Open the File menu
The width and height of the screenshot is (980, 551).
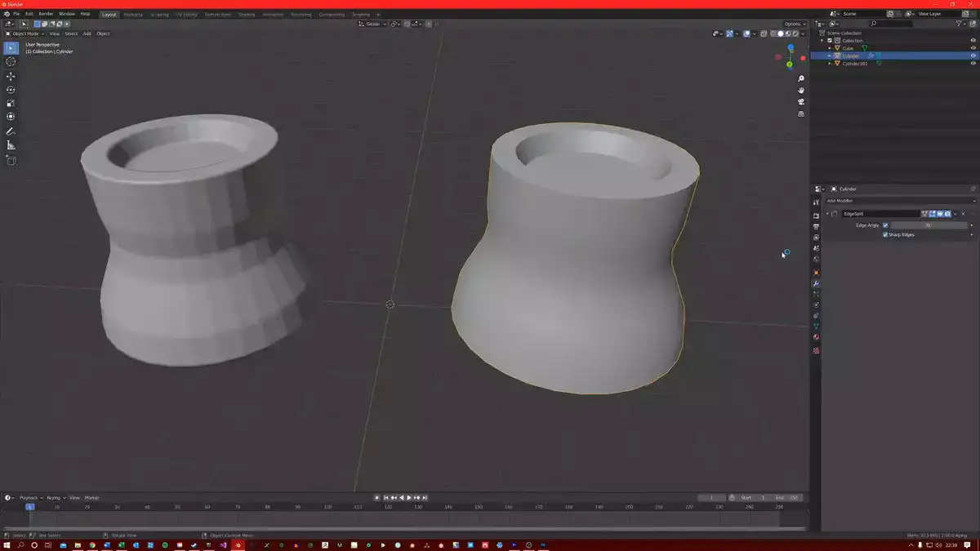tap(16, 14)
